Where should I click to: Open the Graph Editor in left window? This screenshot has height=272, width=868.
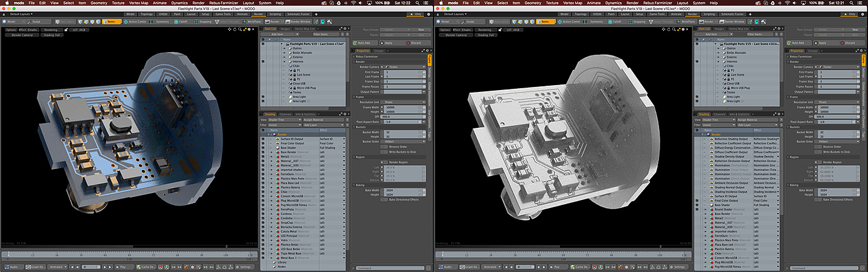pos(35,266)
